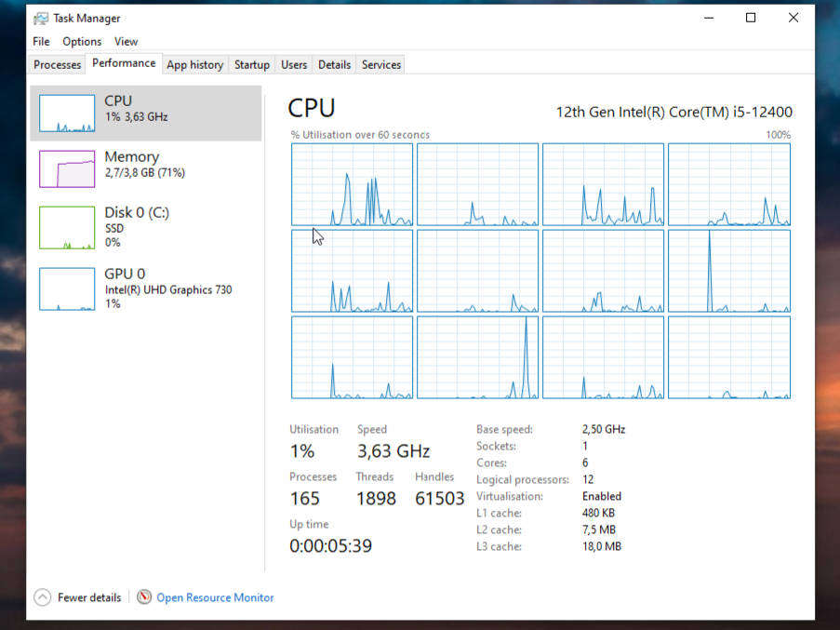Open the View menu
Viewport: 840px width, 630px height.
click(126, 41)
